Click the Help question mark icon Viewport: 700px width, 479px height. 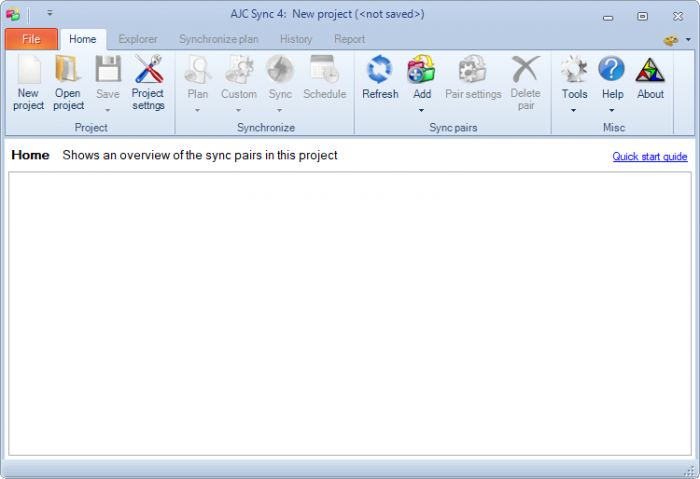[612, 69]
